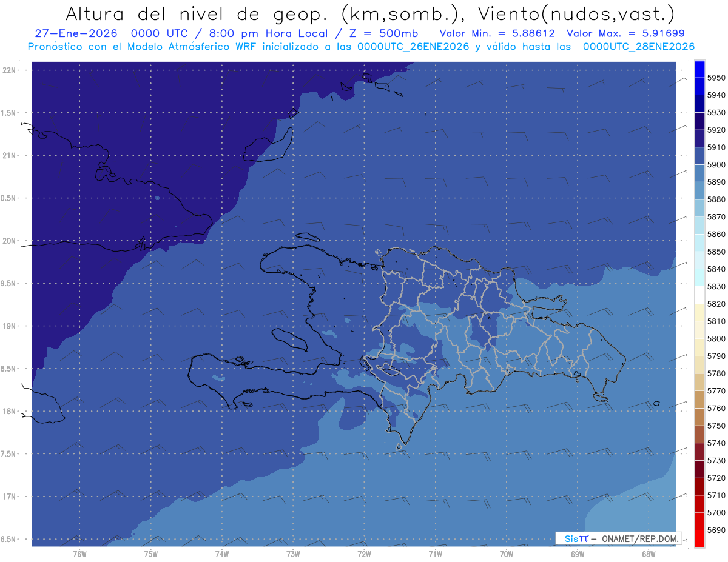Click the 70W longitude axis label
The width and height of the screenshot is (728, 562).
coord(507,554)
